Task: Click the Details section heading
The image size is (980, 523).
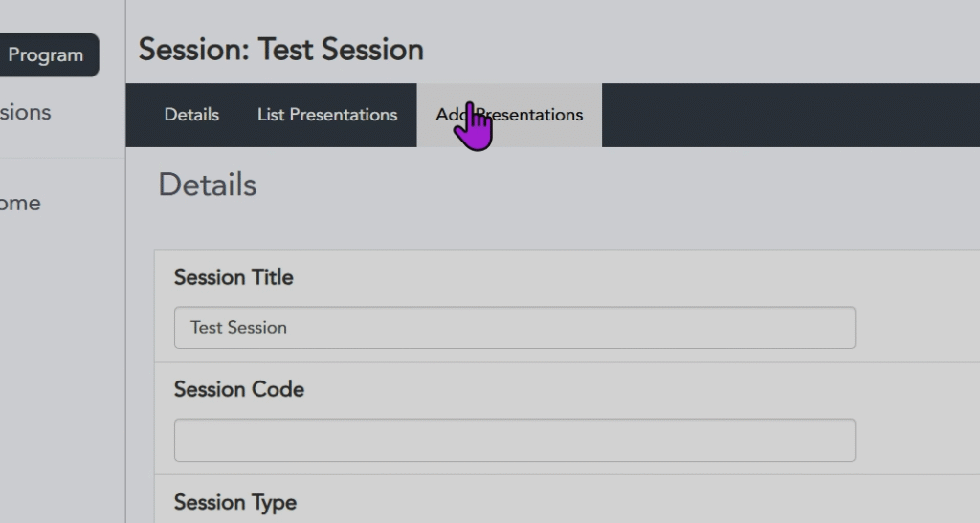Action: point(208,185)
